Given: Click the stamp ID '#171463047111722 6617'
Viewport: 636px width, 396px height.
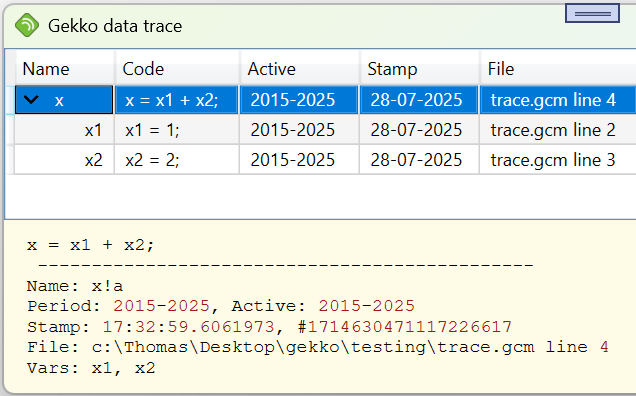Looking at the screenshot, I should pos(405,327).
